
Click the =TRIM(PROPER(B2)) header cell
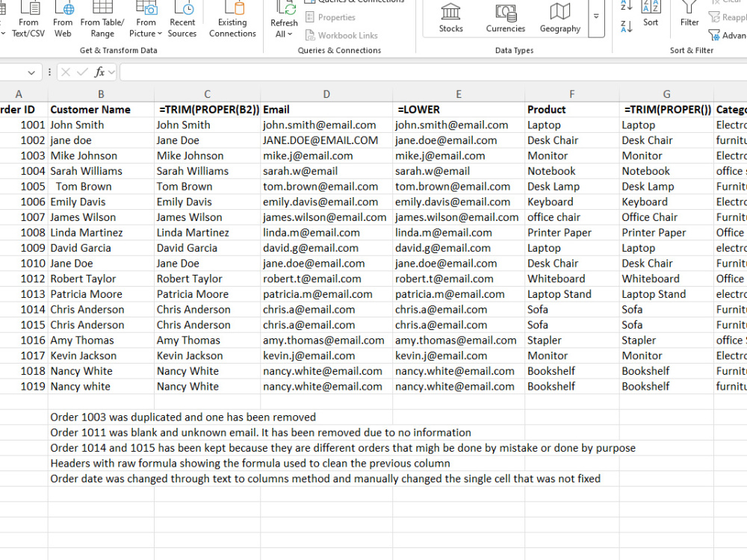[207, 110]
